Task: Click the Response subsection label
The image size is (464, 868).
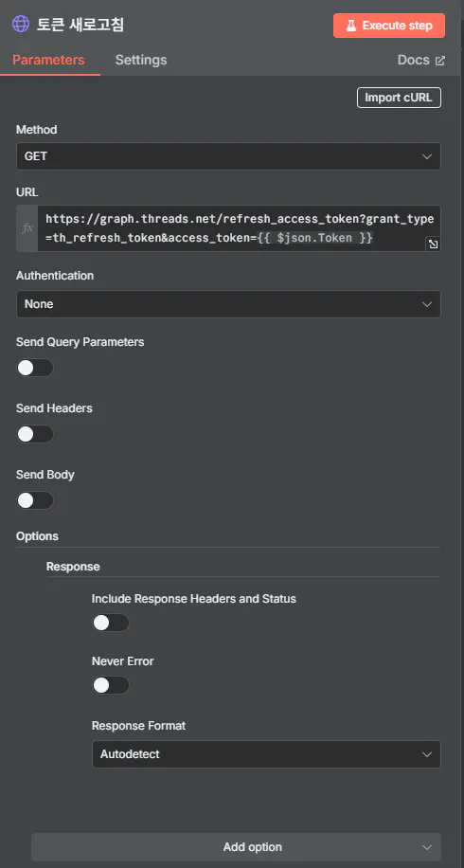Action: [x=73, y=567]
